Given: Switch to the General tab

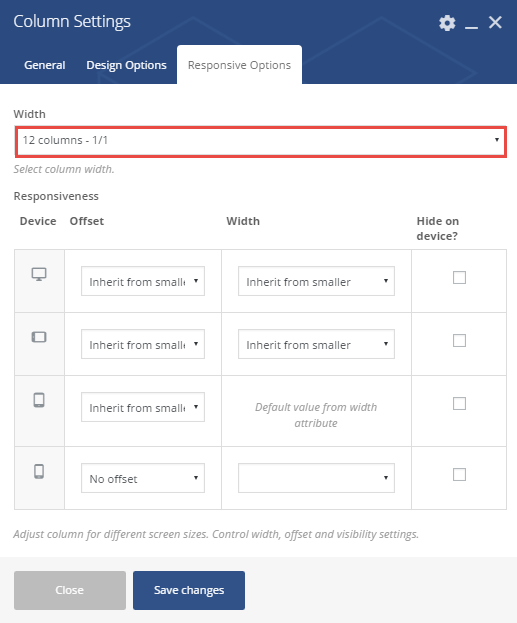Looking at the screenshot, I should (45, 65).
